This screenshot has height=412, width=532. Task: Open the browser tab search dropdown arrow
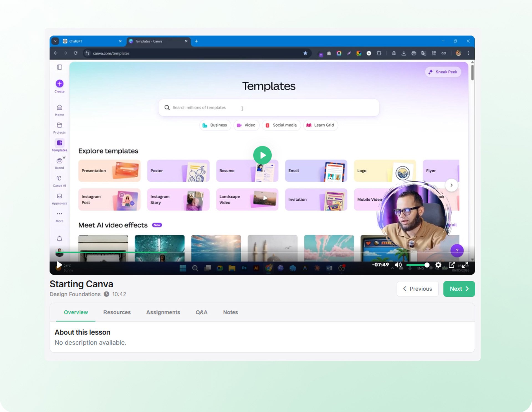coord(55,41)
